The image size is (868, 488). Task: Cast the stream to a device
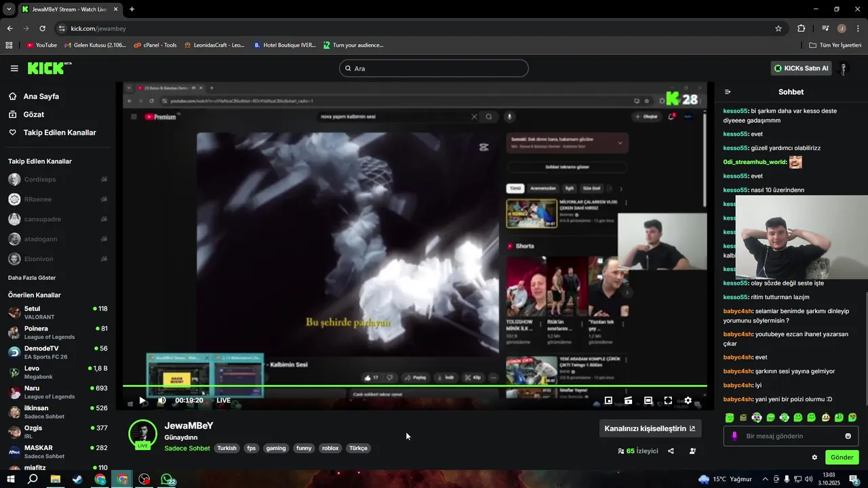click(x=629, y=401)
